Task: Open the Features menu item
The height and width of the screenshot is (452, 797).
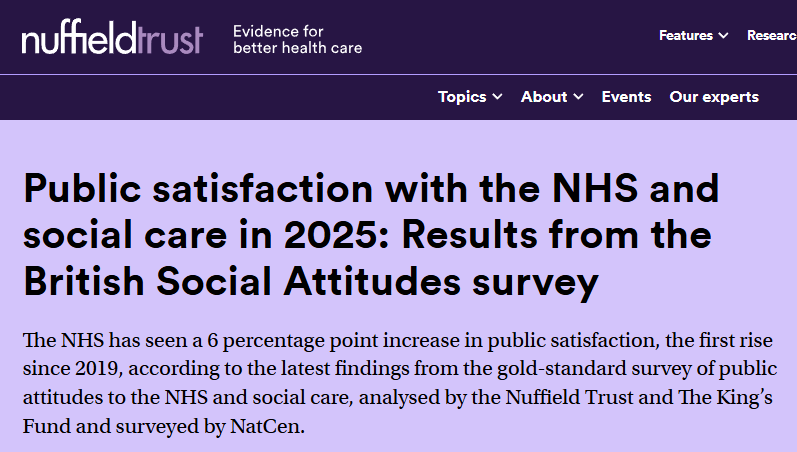Action: 685,36
